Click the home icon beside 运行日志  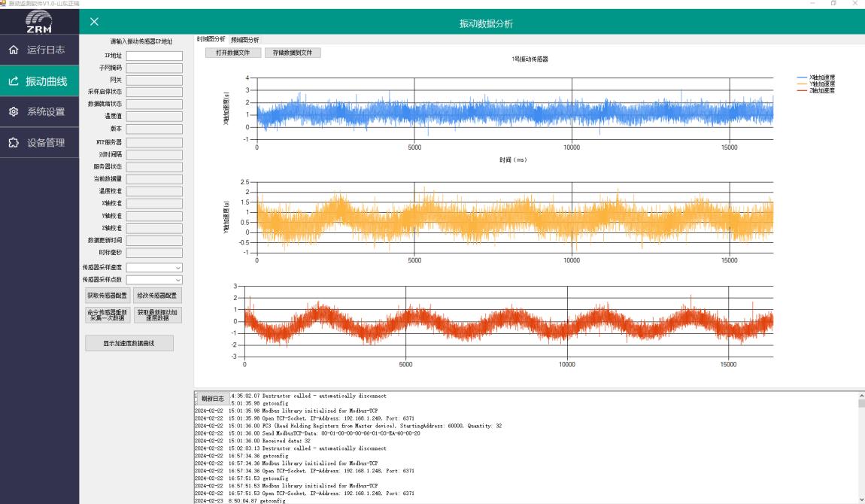tap(14, 50)
